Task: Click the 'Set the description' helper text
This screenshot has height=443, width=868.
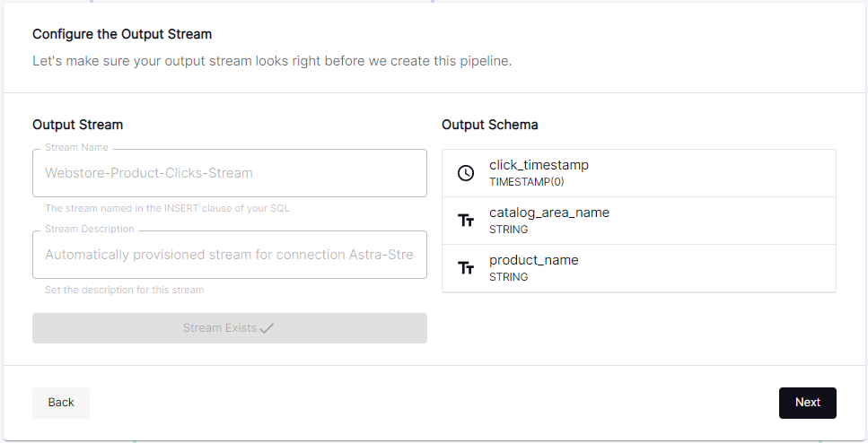Action: (x=124, y=290)
